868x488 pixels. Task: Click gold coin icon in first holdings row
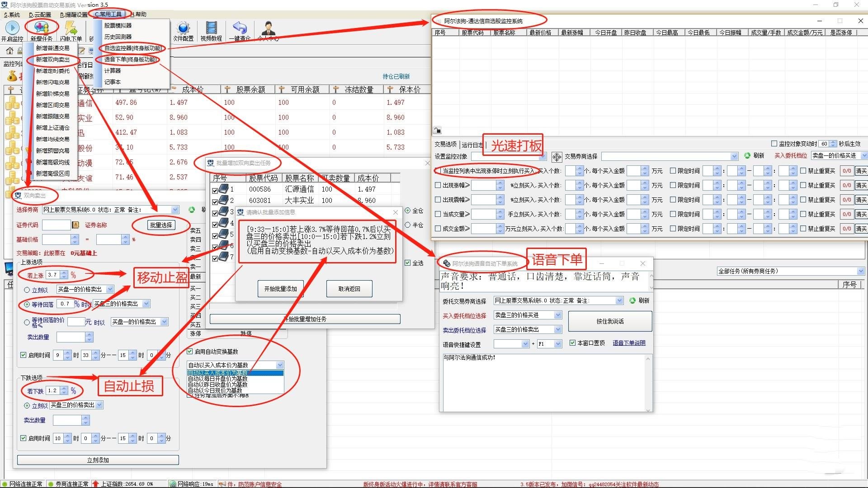coord(12,103)
